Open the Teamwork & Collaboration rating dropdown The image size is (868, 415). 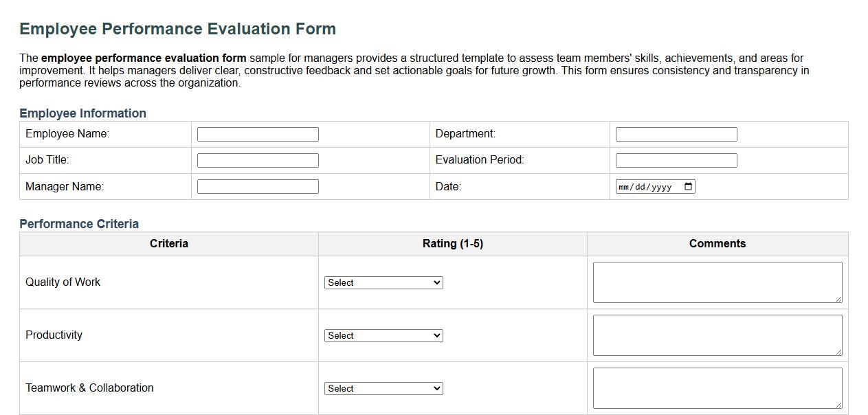point(383,388)
